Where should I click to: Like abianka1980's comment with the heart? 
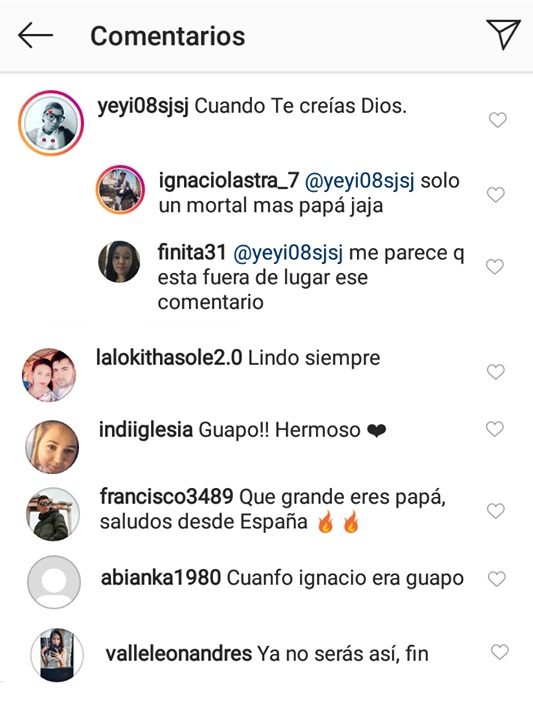(497, 579)
